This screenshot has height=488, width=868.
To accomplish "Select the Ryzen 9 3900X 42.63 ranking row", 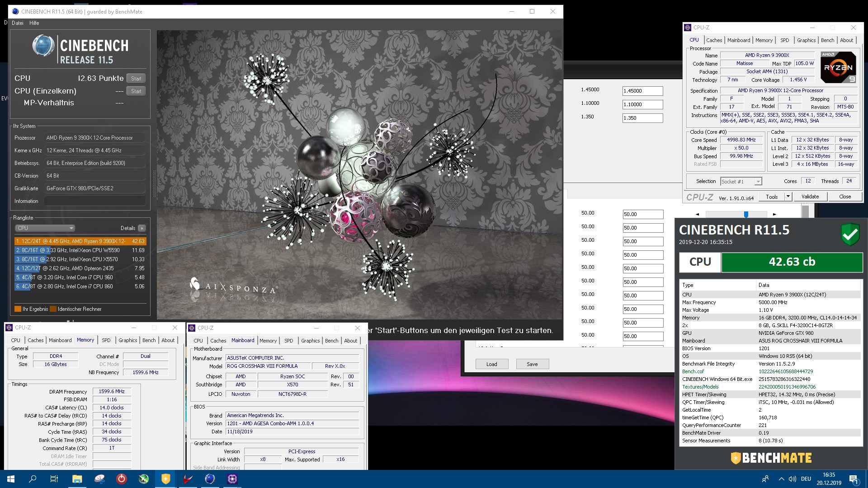I will pyautogui.click(x=80, y=241).
